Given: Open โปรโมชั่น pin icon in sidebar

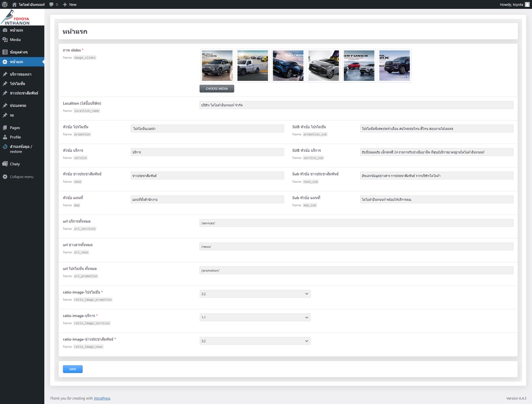Looking at the screenshot, I should coord(5,84).
